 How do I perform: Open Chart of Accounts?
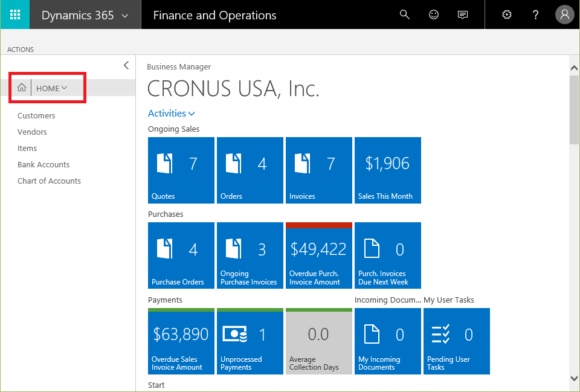(49, 181)
